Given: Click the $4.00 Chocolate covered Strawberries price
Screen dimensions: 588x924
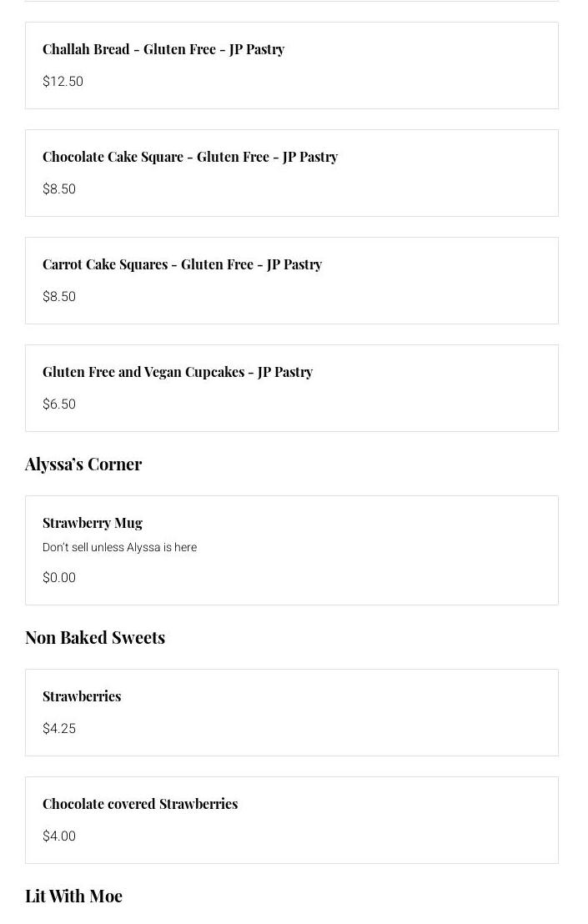Looking at the screenshot, I should [x=59, y=836].
